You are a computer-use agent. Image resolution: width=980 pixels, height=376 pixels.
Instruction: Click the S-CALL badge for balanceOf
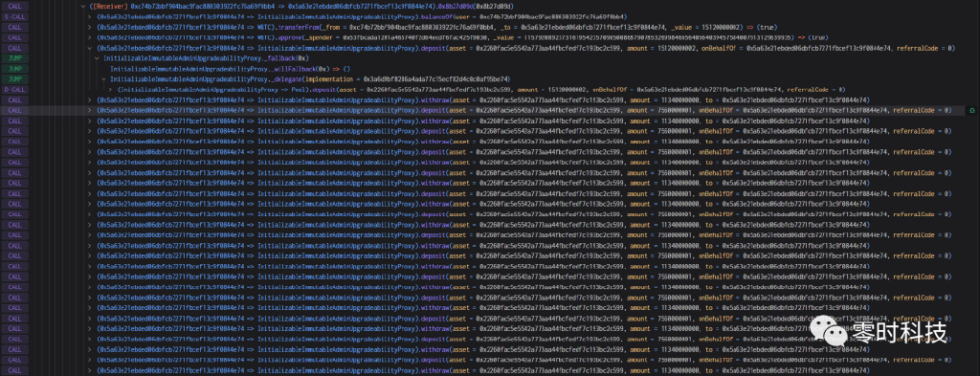14,16
